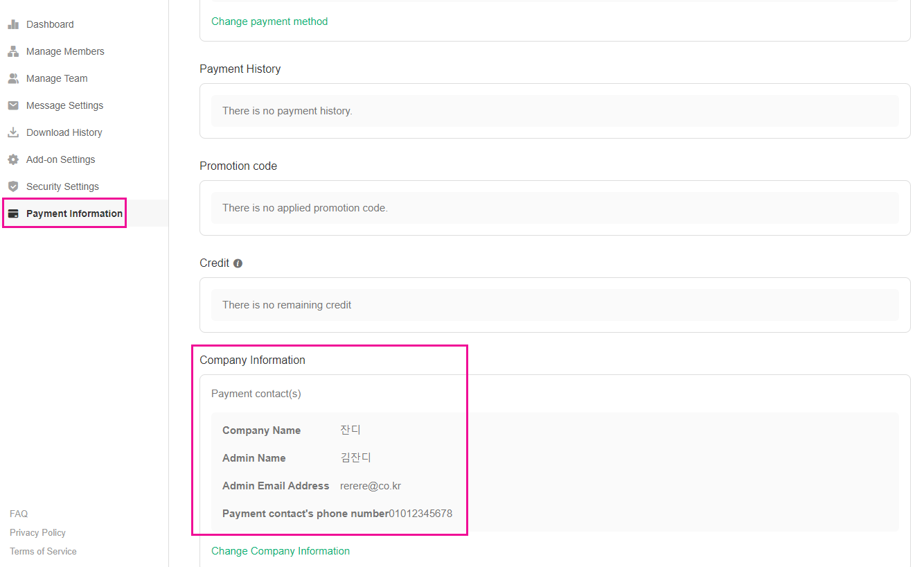Click the Manage Members hierarchy icon
Image resolution: width=924 pixels, height=567 pixels.
13,51
